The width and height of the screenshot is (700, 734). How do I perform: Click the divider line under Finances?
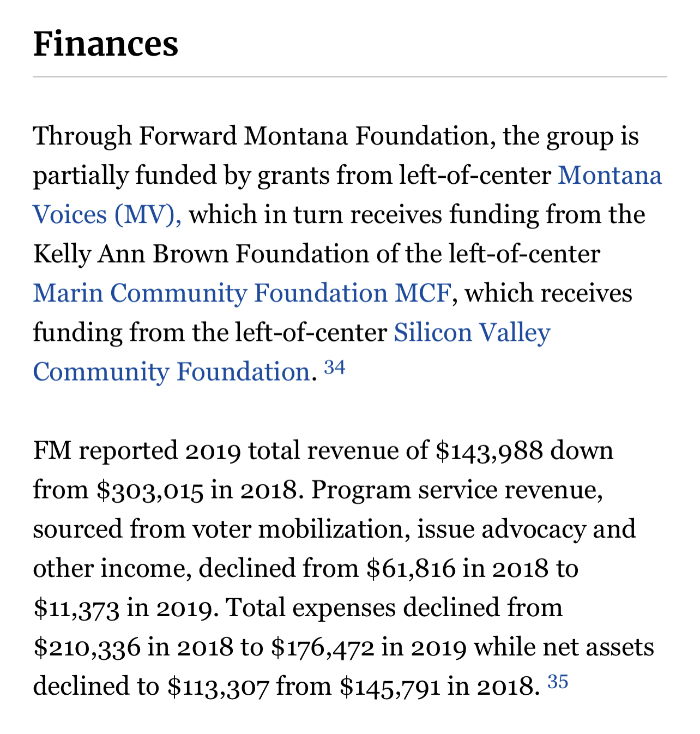tap(349, 77)
